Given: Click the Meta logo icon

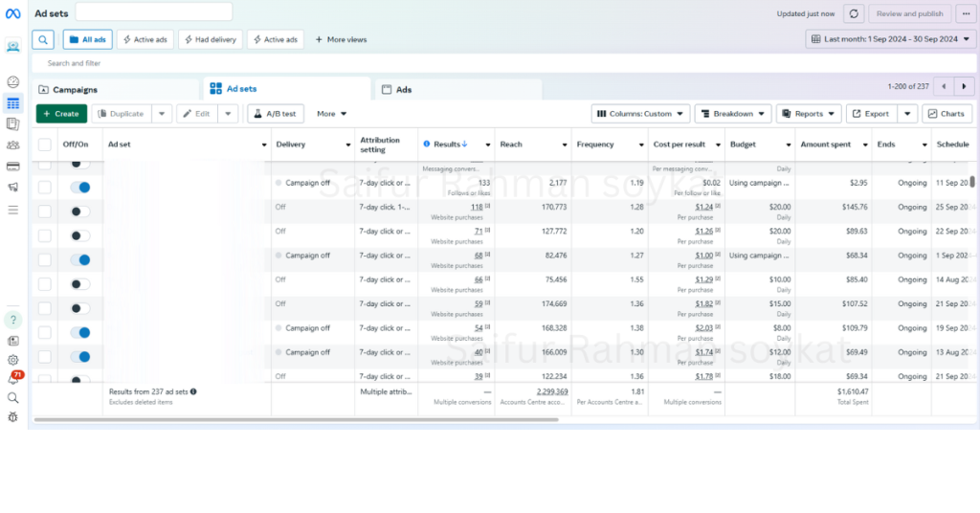Looking at the screenshot, I should pyautogui.click(x=13, y=13).
